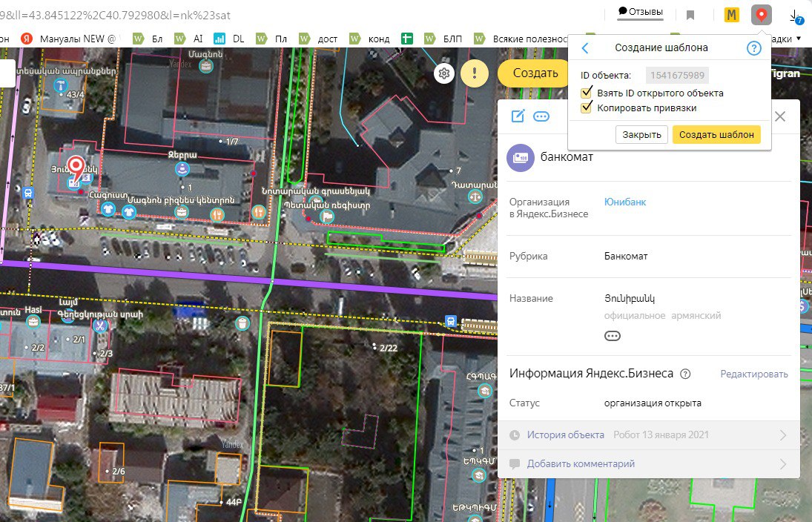Expand name ellipsis under Յունիբանկ
This screenshot has width=812, height=522.
612,336
